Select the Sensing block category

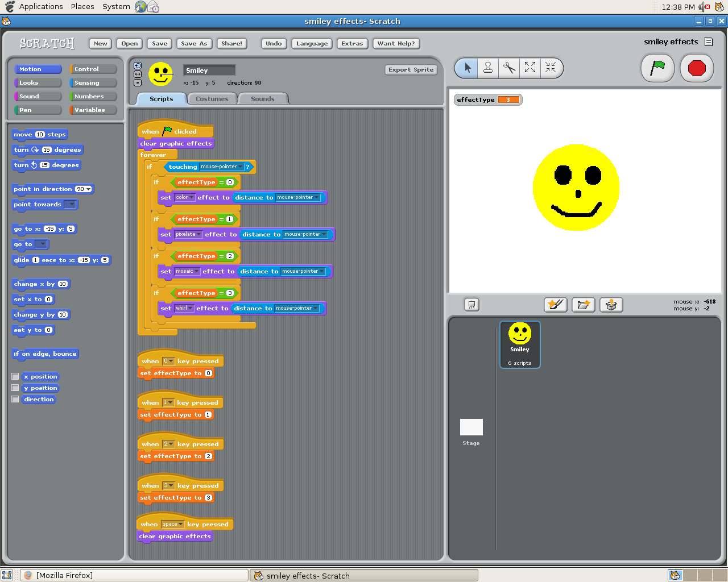93,82
